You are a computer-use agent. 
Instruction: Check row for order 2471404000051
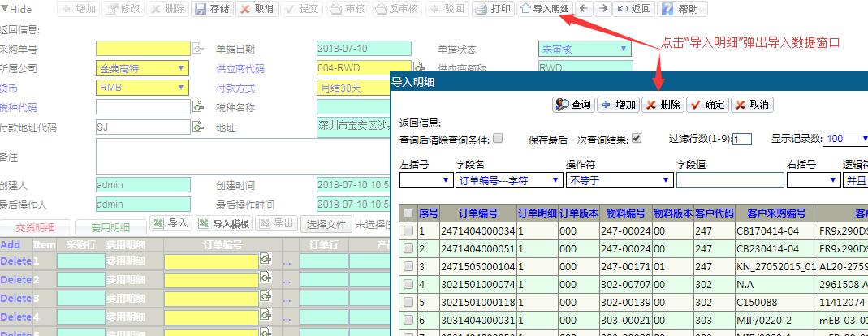point(408,248)
